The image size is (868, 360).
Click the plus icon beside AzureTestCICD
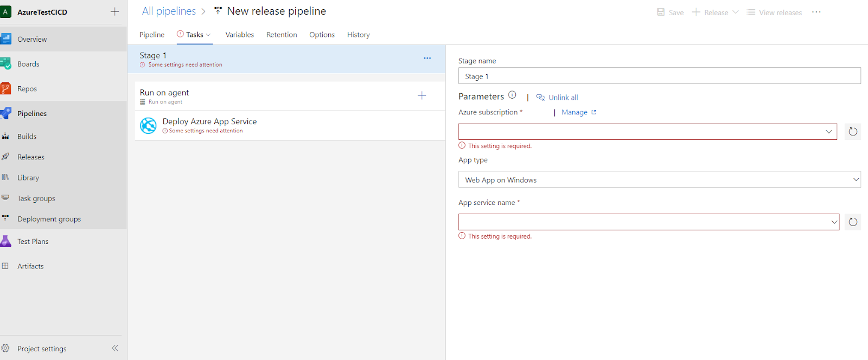tap(114, 11)
